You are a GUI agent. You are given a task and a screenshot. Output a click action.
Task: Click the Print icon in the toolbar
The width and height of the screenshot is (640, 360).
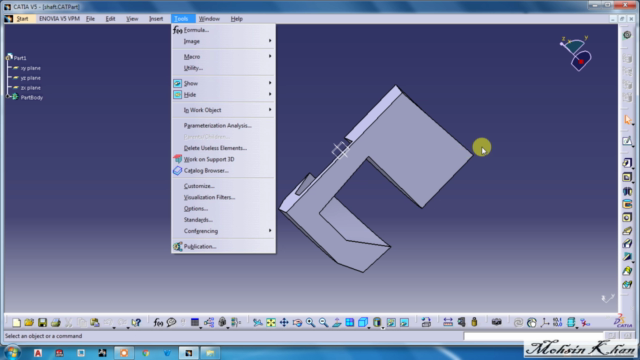point(56,322)
